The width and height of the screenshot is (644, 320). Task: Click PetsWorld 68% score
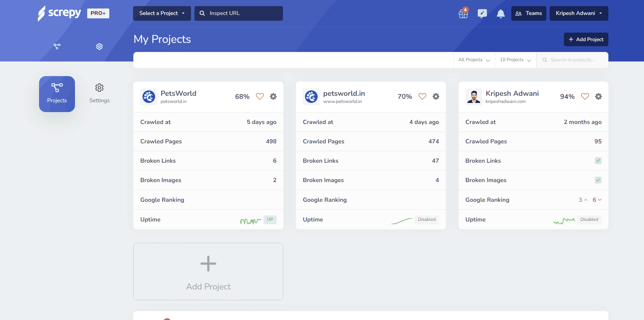tap(242, 96)
